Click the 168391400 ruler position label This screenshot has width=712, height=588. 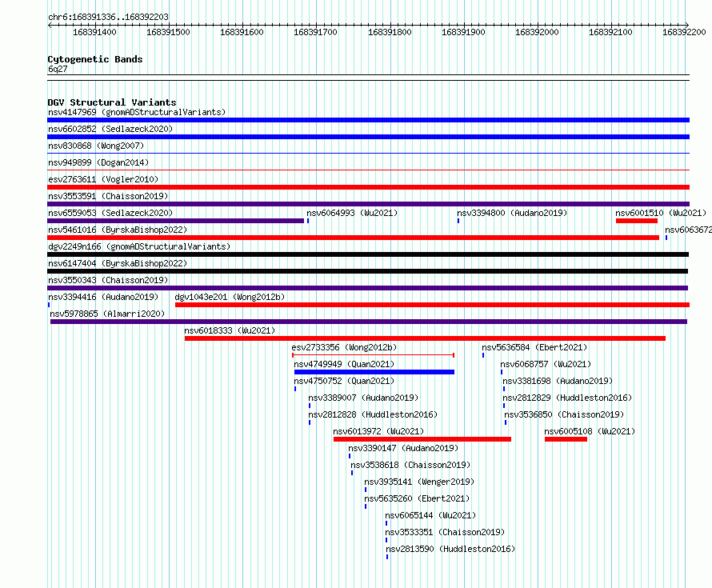pos(95,32)
